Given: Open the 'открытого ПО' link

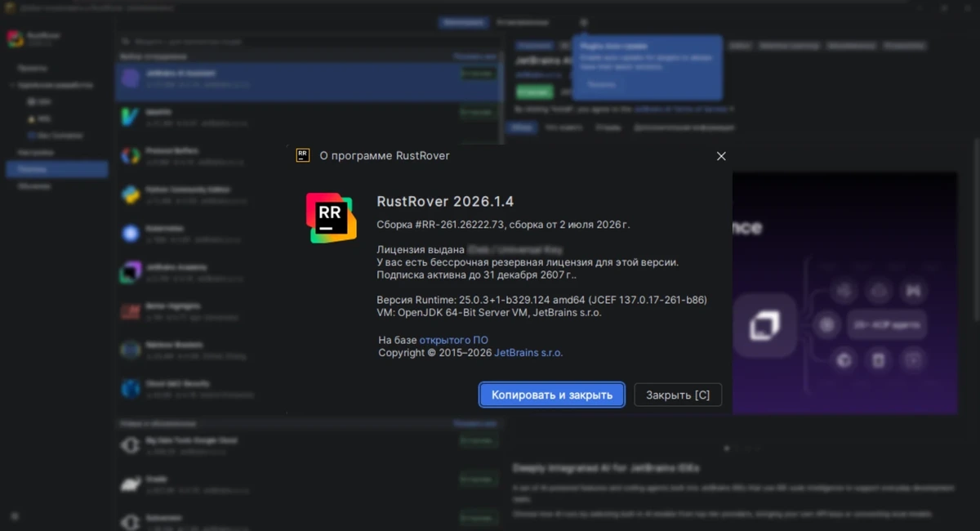Looking at the screenshot, I should click(454, 340).
